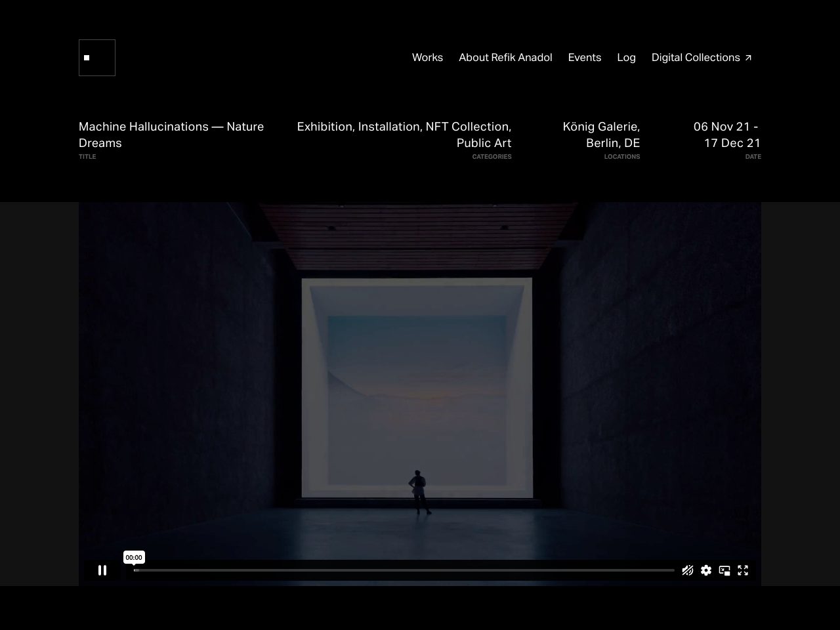Click the 00:00 timestamp tooltip
This screenshot has width=840, height=630.
(134, 557)
